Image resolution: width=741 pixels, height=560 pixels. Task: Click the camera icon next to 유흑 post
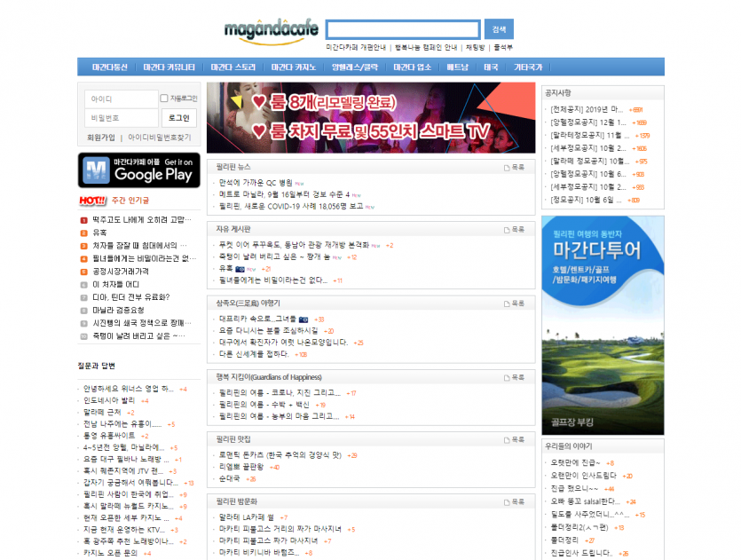point(240,268)
